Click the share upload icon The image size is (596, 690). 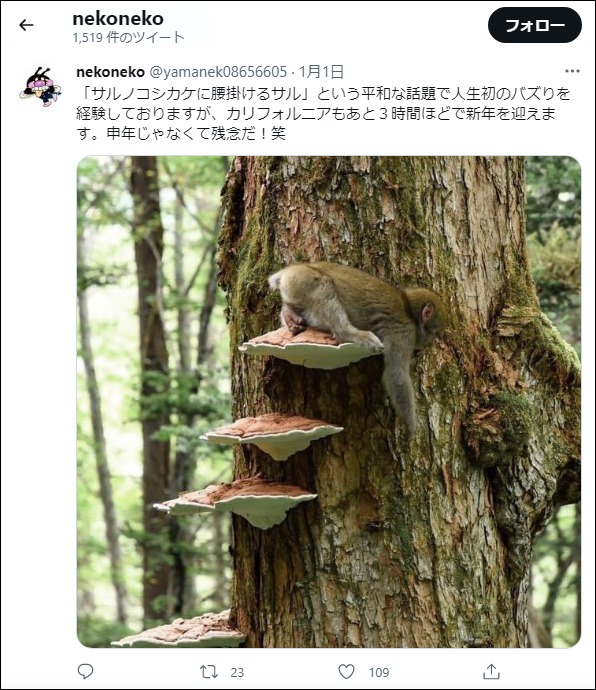tap(491, 672)
